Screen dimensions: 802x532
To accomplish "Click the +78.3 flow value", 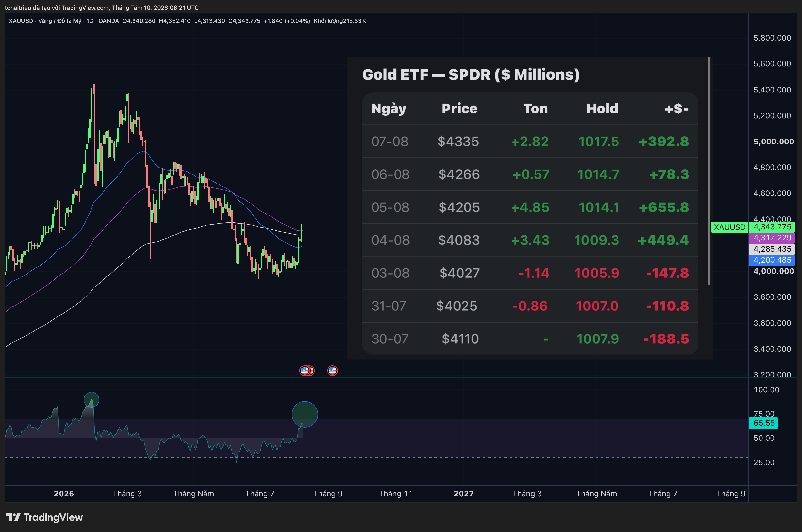I will coord(669,174).
